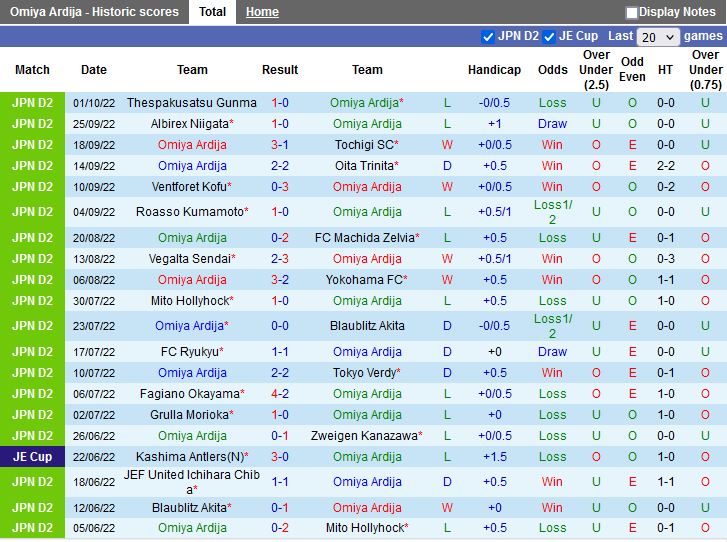Open JEF United Ichihara Chiba team link
727x542 pixels.
click(191, 482)
